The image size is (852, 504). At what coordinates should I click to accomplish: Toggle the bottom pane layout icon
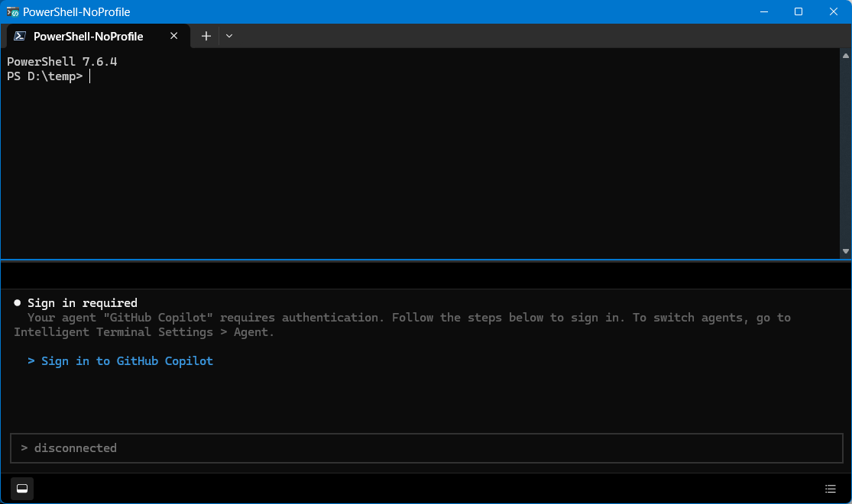pyautogui.click(x=22, y=488)
